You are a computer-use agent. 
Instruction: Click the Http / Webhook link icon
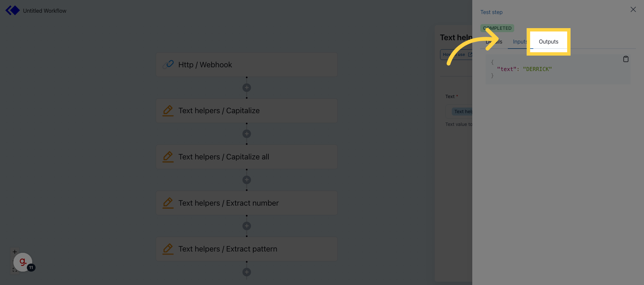tap(168, 64)
